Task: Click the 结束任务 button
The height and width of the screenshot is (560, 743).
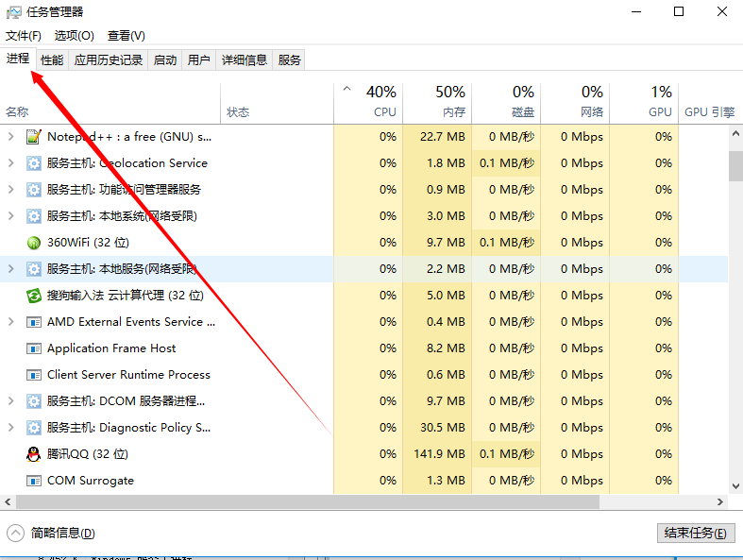Action: pyautogui.click(x=695, y=534)
